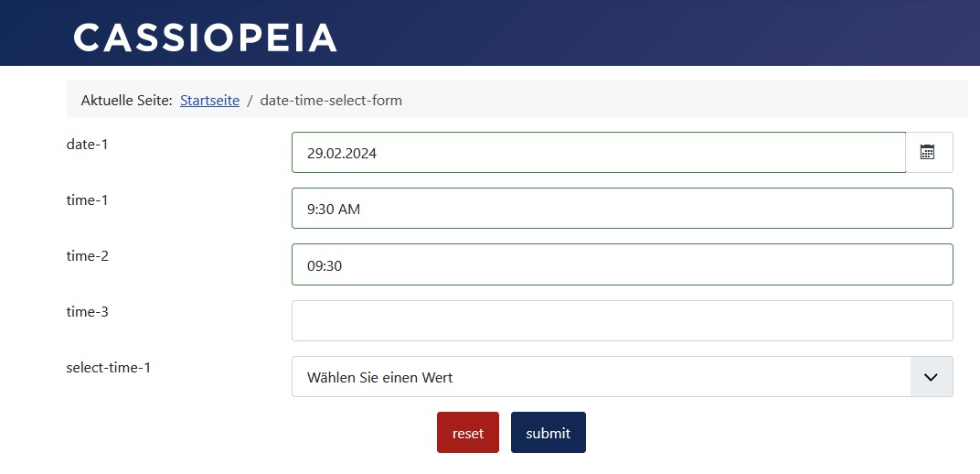Click the time-1 field label
This screenshot has width=980, height=474.
coord(88,199)
